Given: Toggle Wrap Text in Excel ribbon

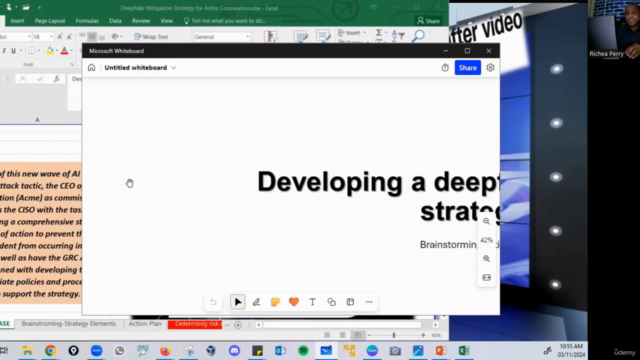Looking at the screenshot, I should pyautogui.click(x=151, y=37).
